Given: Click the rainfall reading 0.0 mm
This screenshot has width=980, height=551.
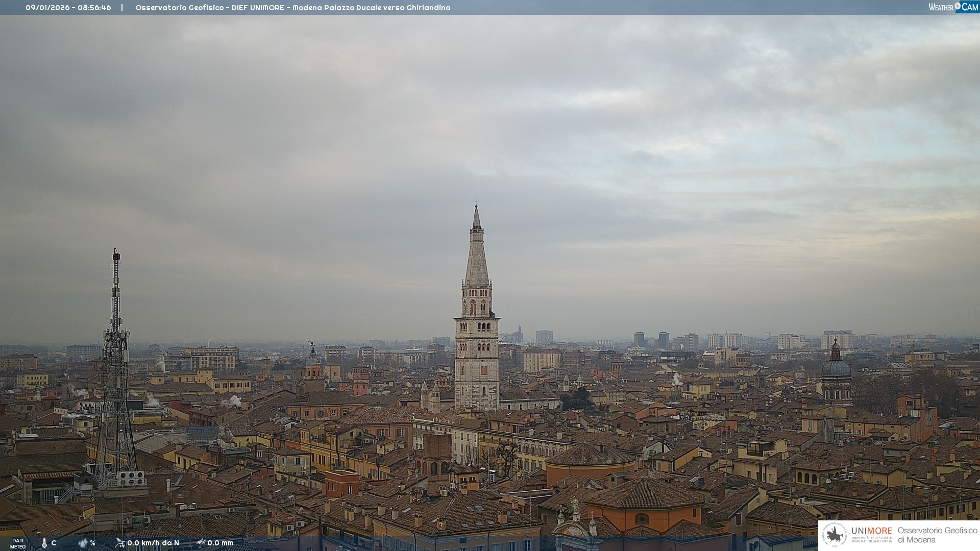Looking at the screenshot, I should (220, 543).
